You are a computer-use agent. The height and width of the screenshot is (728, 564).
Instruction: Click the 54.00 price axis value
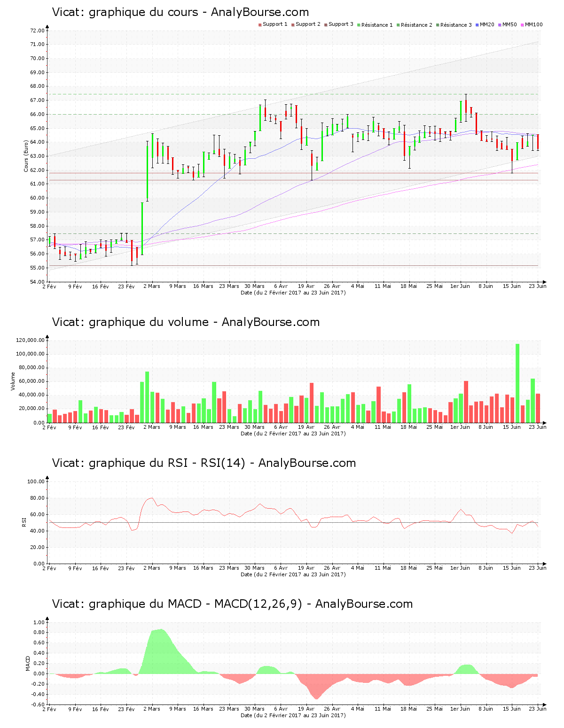[x=37, y=282]
